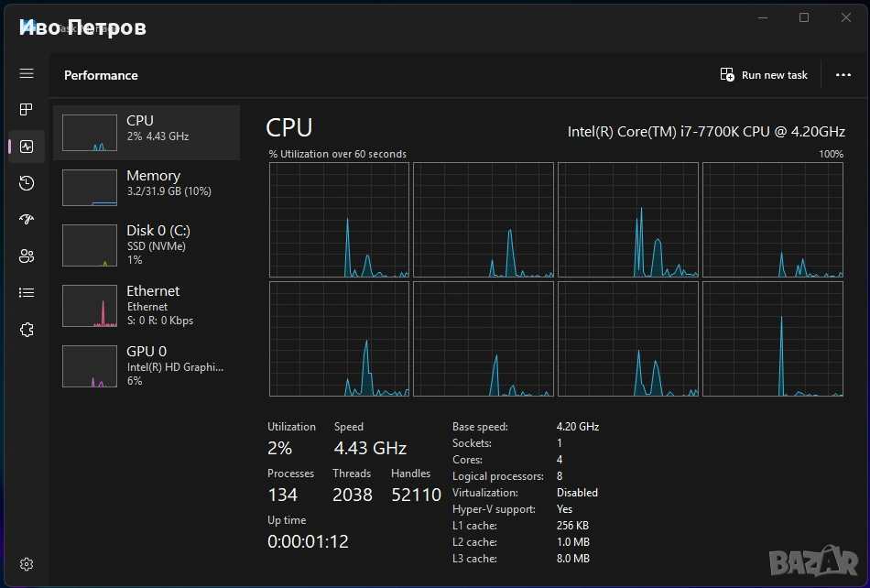Switch to the Users page
The image size is (870, 588).
point(27,256)
